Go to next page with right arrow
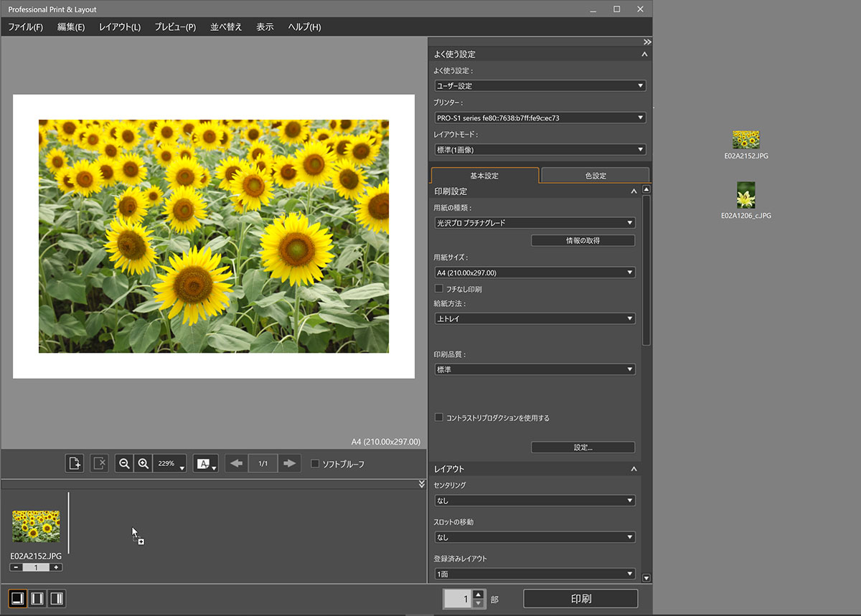 [289, 464]
